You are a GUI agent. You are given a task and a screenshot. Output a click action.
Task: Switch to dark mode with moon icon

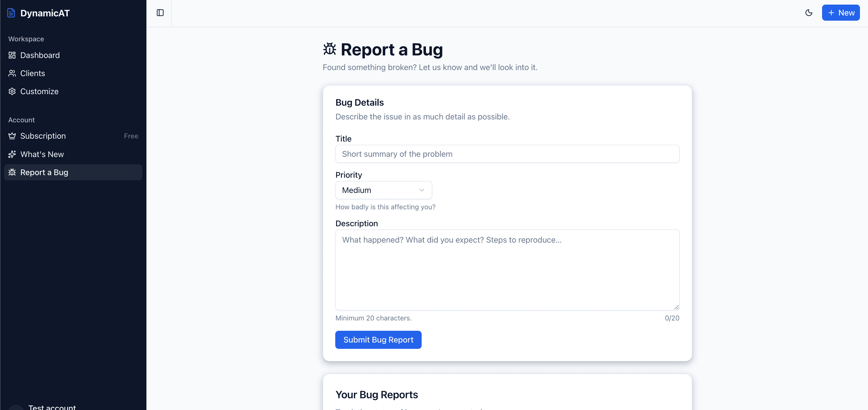tap(809, 13)
